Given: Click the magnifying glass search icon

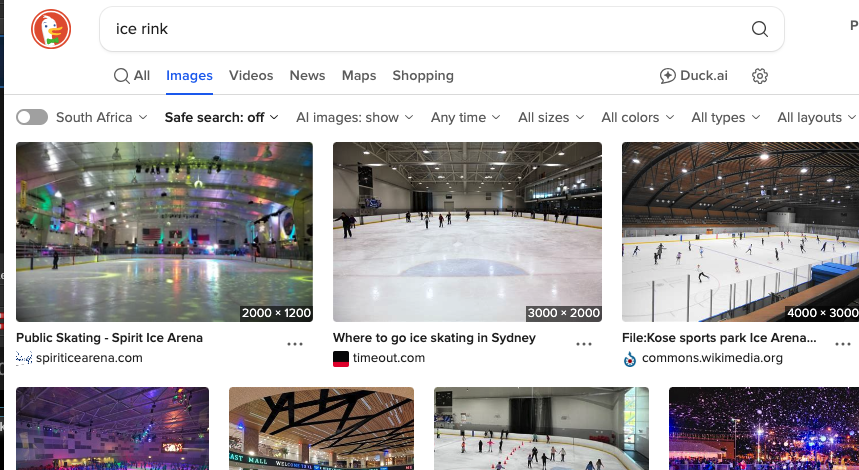Looking at the screenshot, I should coord(759,29).
